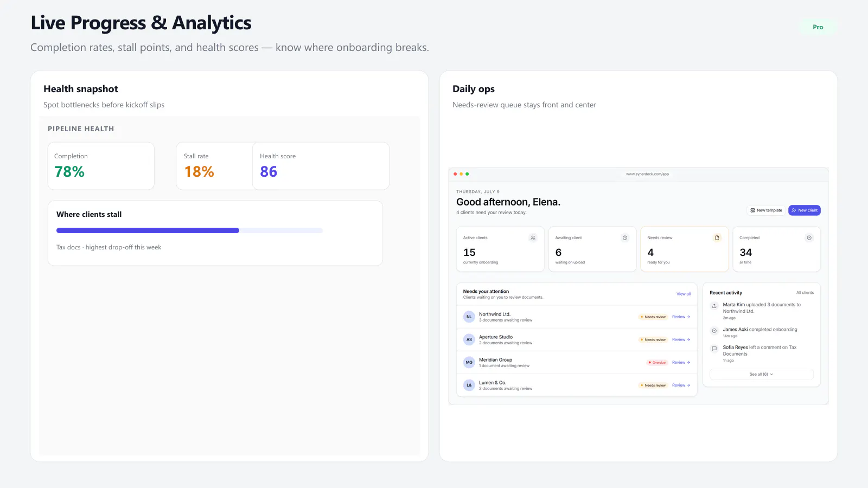Click the Meridian Group client name

(x=495, y=359)
